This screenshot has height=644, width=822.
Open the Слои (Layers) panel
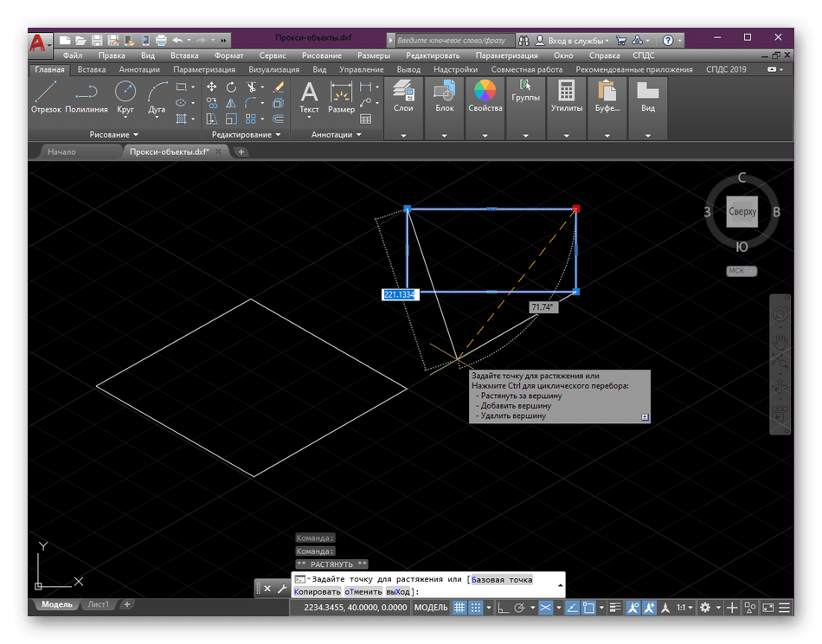[x=404, y=108]
